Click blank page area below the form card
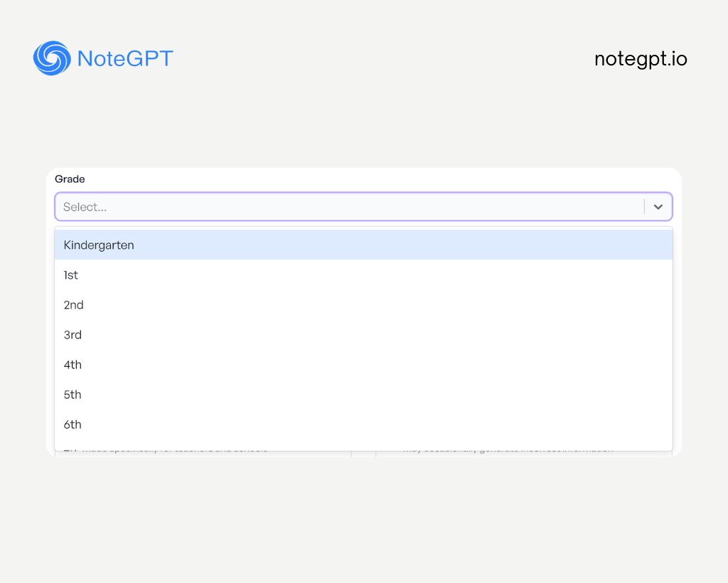The height and width of the screenshot is (583, 728). coord(364,519)
